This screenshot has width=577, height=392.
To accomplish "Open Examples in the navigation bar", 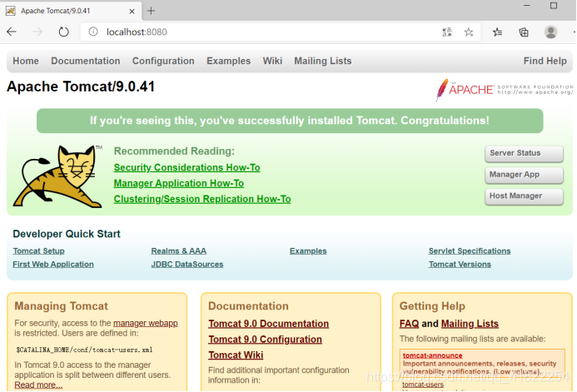I will (228, 61).
